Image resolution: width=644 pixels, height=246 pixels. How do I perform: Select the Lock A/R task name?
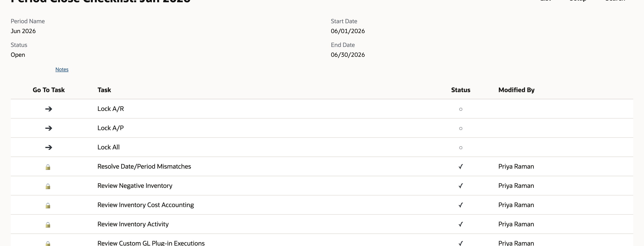[110, 109]
